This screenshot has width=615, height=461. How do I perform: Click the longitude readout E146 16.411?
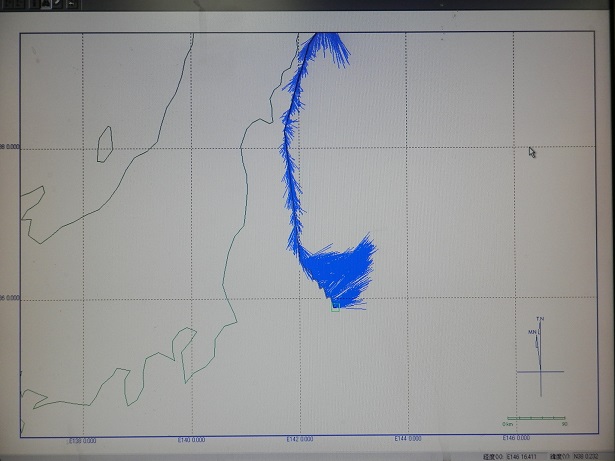(x=524, y=456)
